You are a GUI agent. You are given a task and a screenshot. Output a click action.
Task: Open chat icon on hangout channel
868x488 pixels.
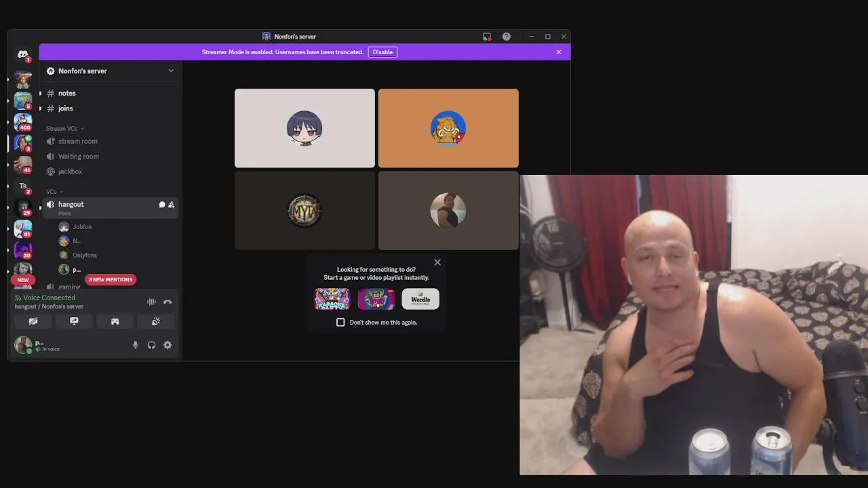coord(162,204)
